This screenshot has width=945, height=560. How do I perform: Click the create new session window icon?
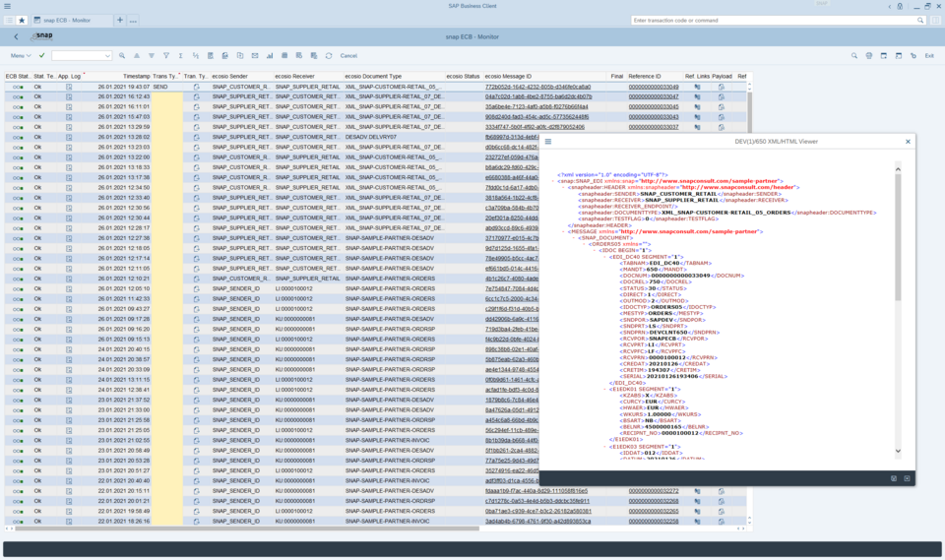pyautogui.click(x=884, y=55)
